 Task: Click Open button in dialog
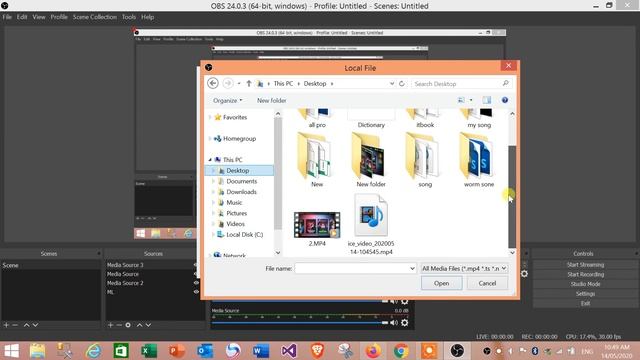pos(441,283)
